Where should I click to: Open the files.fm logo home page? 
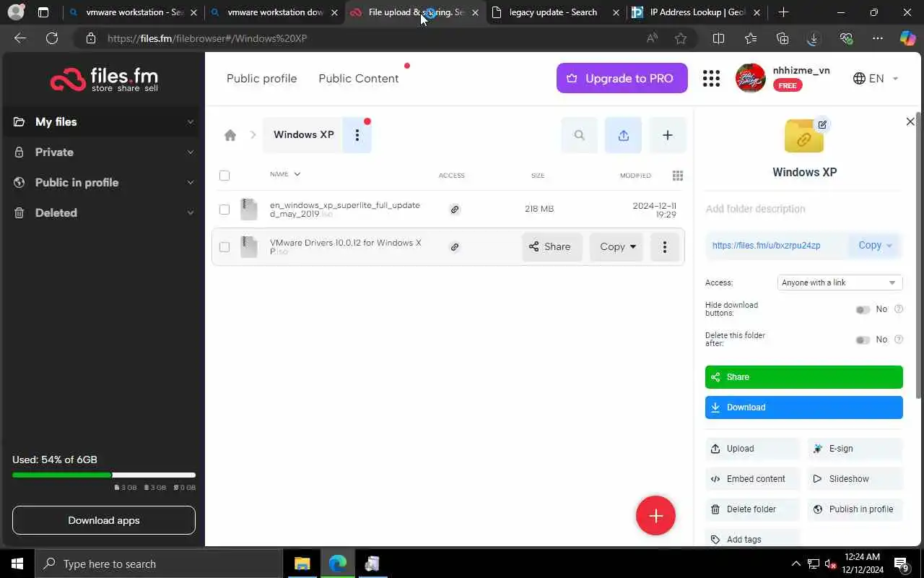104,79
